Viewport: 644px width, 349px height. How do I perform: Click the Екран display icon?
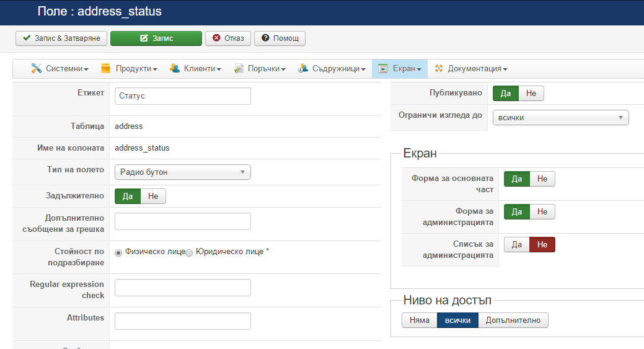point(383,69)
